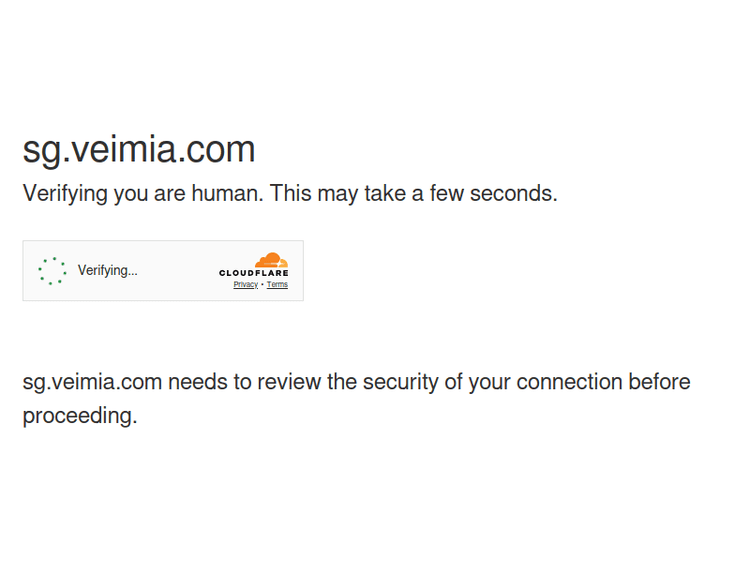
Task: Click the orange Cloudflare cloud logo
Action: [x=271, y=260]
